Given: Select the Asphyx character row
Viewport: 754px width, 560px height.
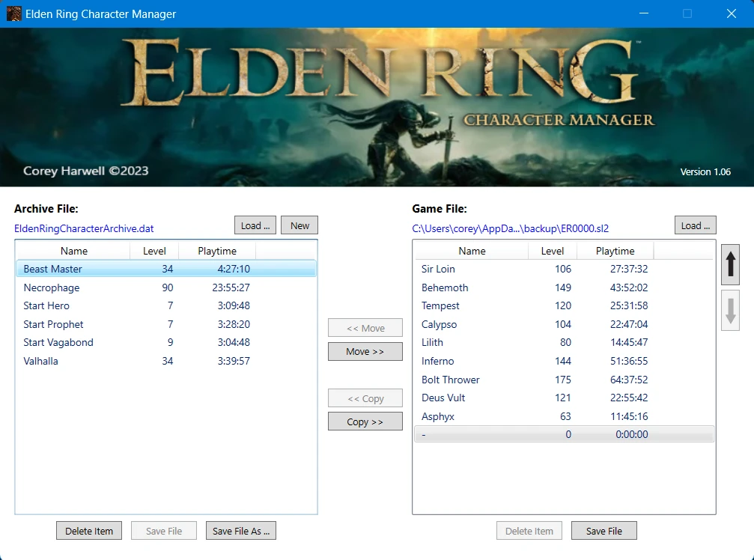Looking at the screenshot, I should 564,416.
